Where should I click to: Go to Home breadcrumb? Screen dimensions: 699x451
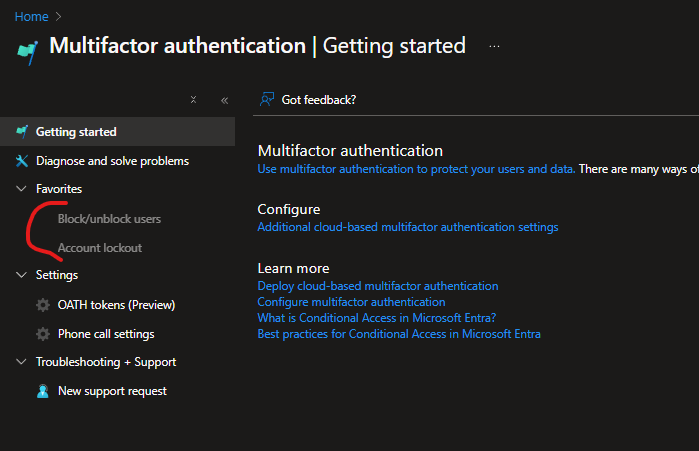[x=31, y=16]
